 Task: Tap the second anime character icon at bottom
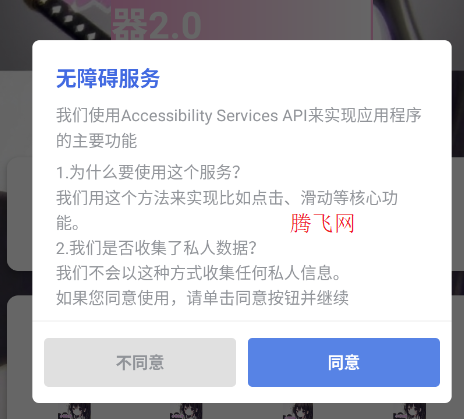pos(186,411)
